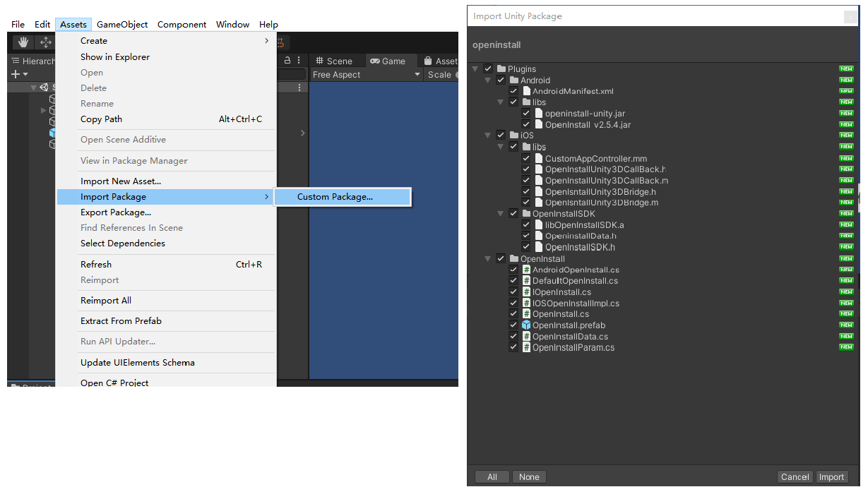Uncheck AndroidManifest.xml checkbox
Viewport: 868px width, 499px height.
click(x=513, y=91)
